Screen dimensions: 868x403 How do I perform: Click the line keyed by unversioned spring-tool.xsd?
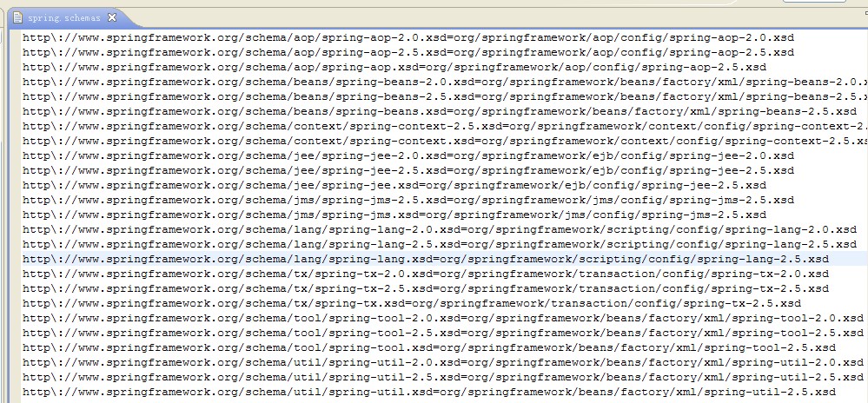[429, 347]
